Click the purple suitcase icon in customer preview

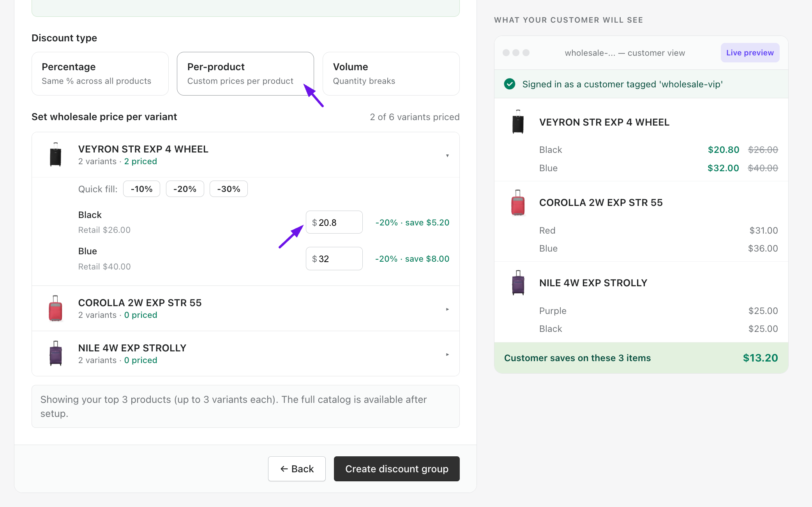pyautogui.click(x=518, y=283)
